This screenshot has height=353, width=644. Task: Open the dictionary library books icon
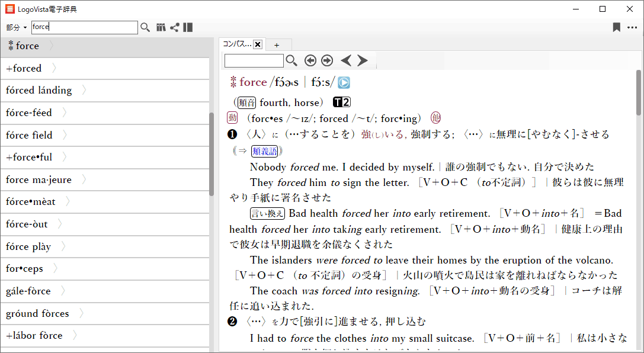(161, 27)
